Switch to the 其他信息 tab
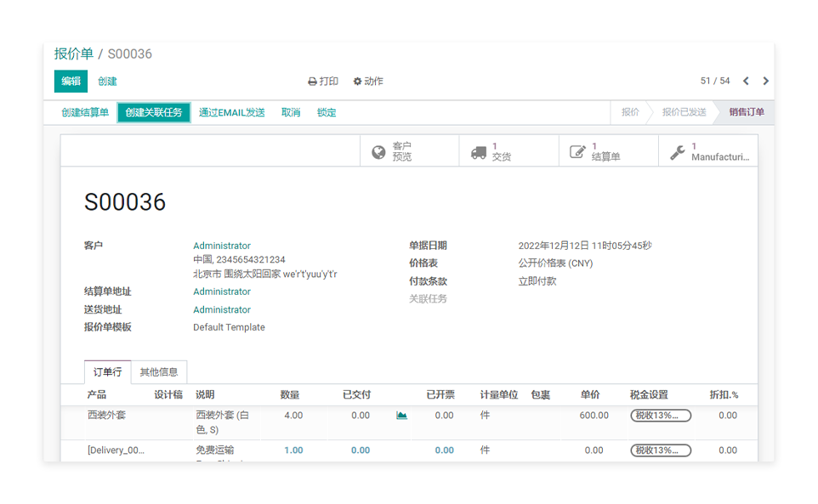 [x=159, y=372]
